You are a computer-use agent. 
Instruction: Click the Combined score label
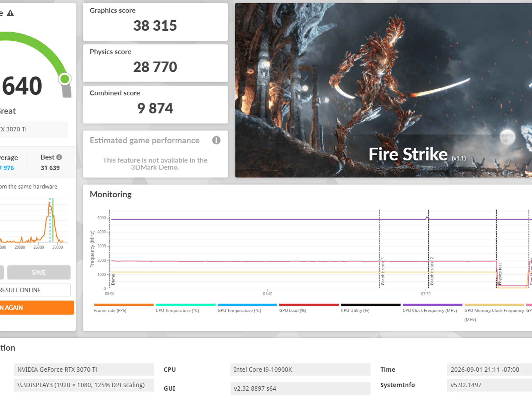[x=115, y=93]
